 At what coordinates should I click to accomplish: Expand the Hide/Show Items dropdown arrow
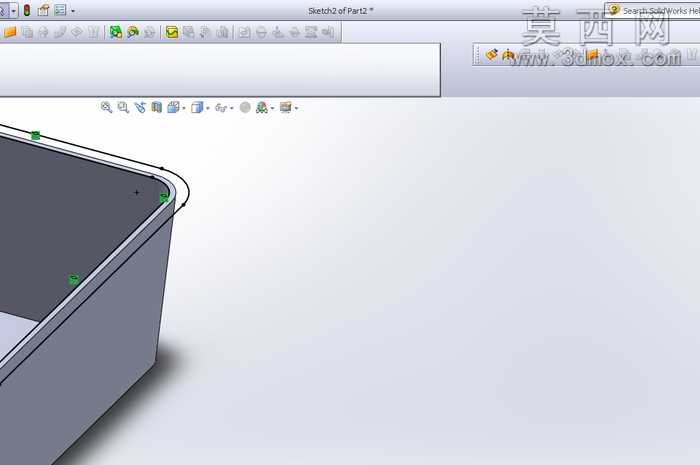tap(231, 108)
